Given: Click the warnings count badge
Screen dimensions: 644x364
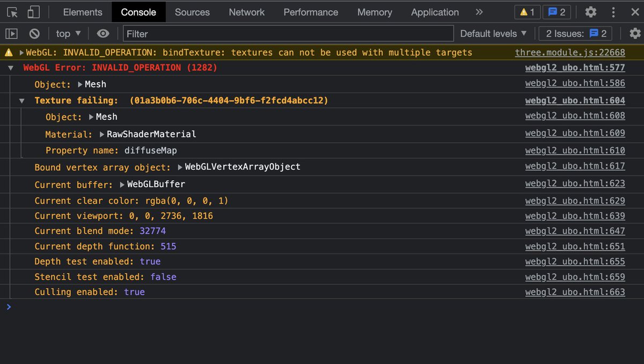Looking at the screenshot, I should click(x=527, y=12).
